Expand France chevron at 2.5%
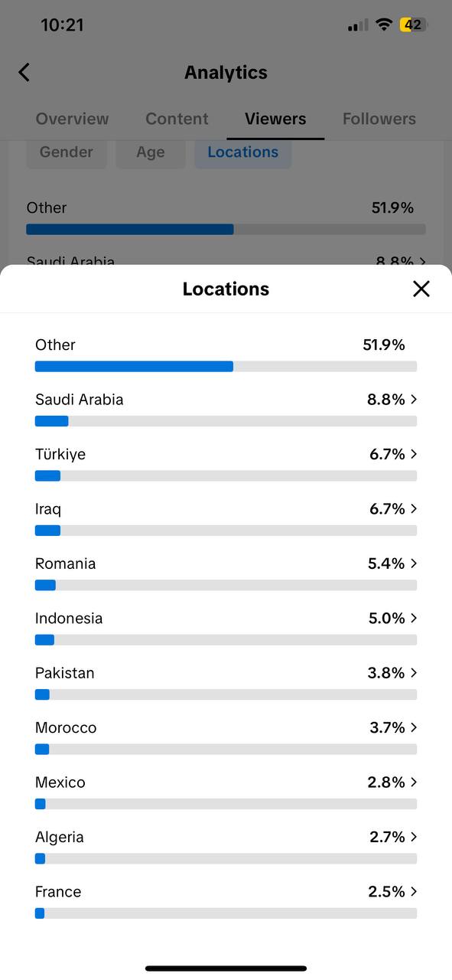 (414, 891)
